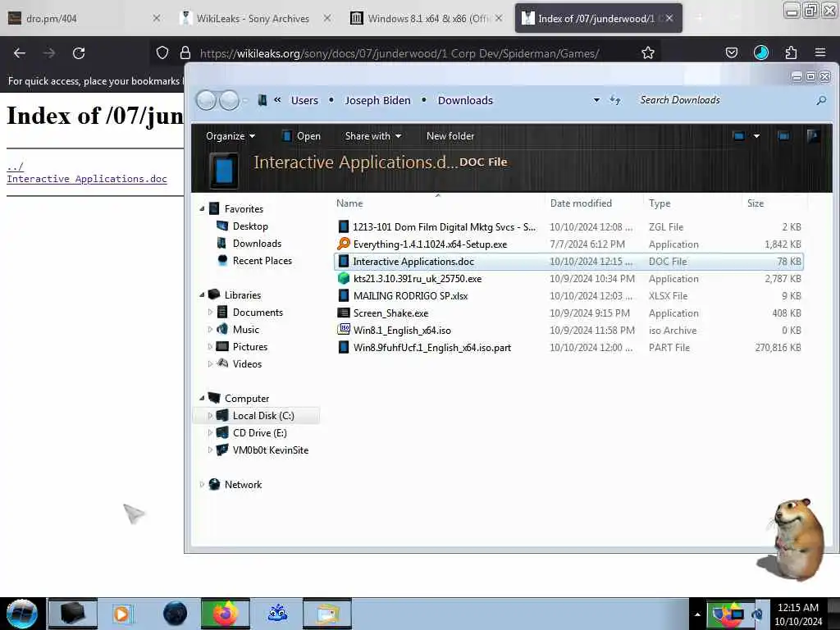Open recent pages dropdown next to Explorer nav buttons

[x=245, y=100]
